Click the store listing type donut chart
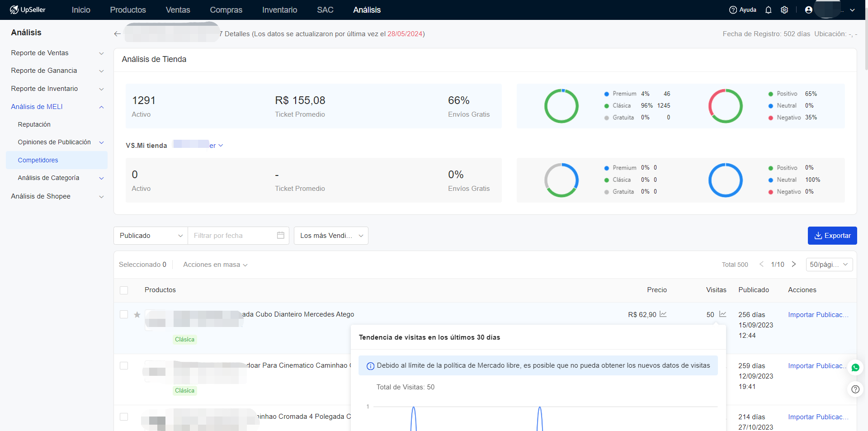Image resolution: width=868 pixels, height=431 pixels. [x=561, y=106]
